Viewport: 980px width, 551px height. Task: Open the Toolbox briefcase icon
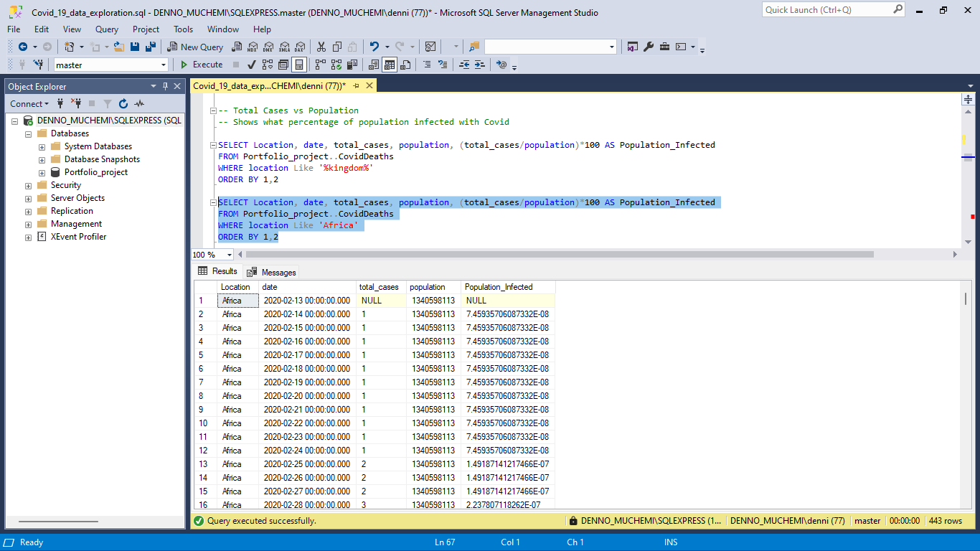click(664, 47)
